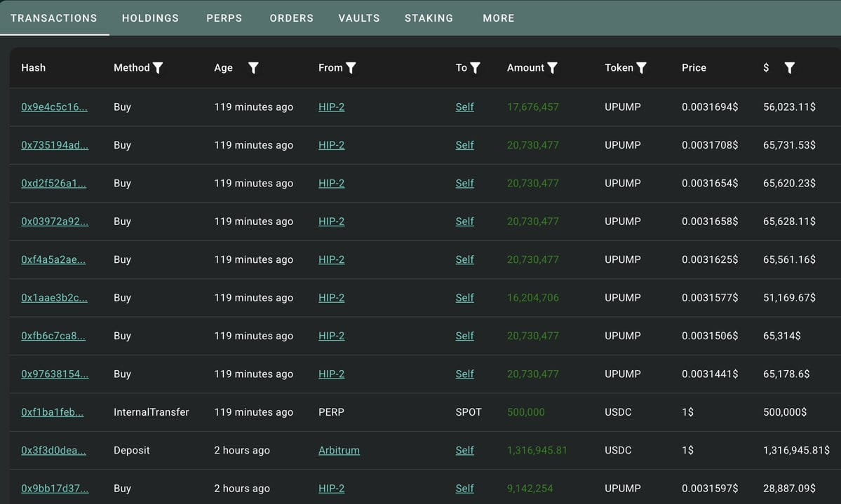Screen dimensions: 841x504
Task: Open the Method column filter icon
Action: [158, 68]
